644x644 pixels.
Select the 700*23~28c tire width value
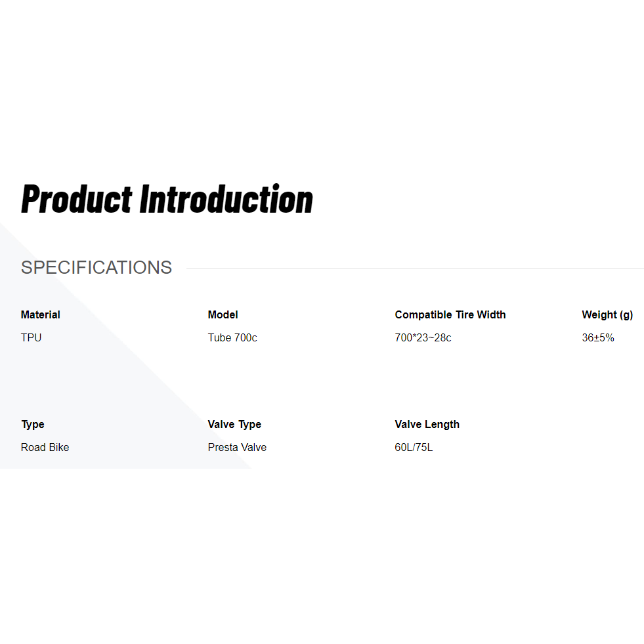coord(423,338)
